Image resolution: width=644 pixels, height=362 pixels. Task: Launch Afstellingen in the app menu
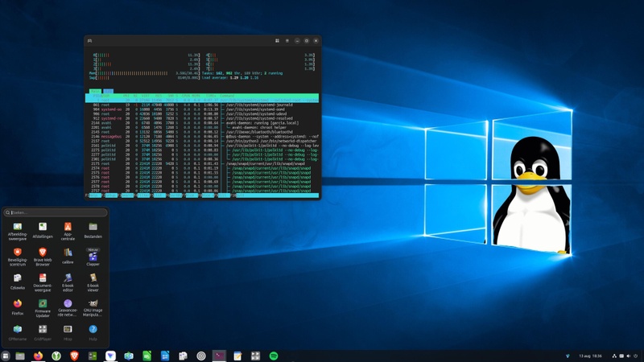coord(43,231)
